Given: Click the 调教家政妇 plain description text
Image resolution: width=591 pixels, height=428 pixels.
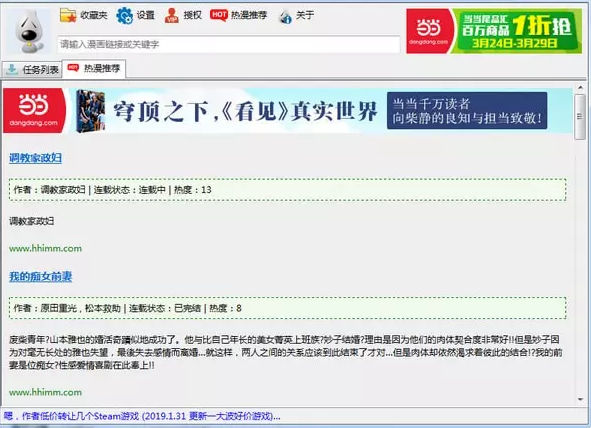Looking at the screenshot, I should (31, 221).
